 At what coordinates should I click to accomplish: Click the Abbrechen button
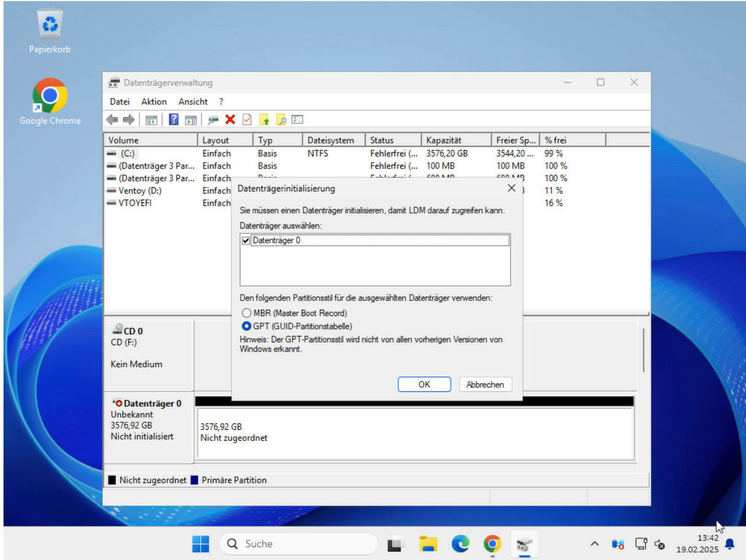point(485,384)
